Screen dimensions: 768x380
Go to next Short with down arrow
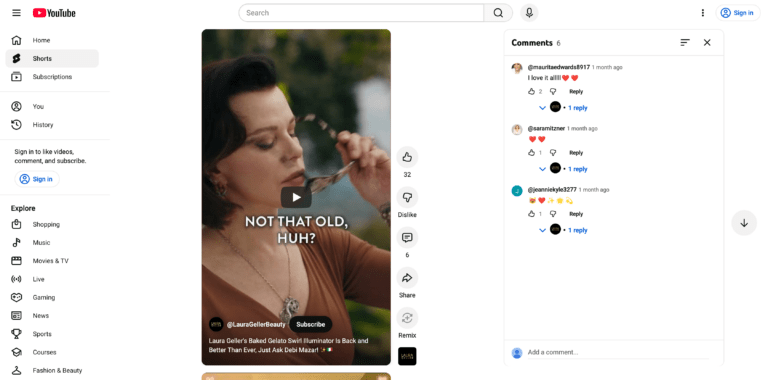744,223
